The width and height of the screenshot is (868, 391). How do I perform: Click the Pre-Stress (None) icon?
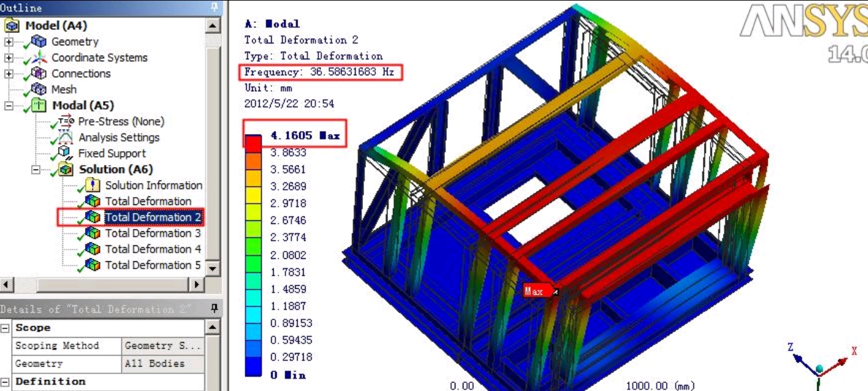point(65,121)
